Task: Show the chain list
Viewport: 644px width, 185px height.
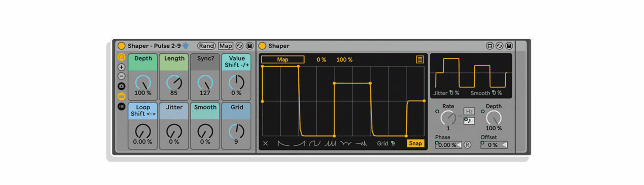Action: point(121,107)
